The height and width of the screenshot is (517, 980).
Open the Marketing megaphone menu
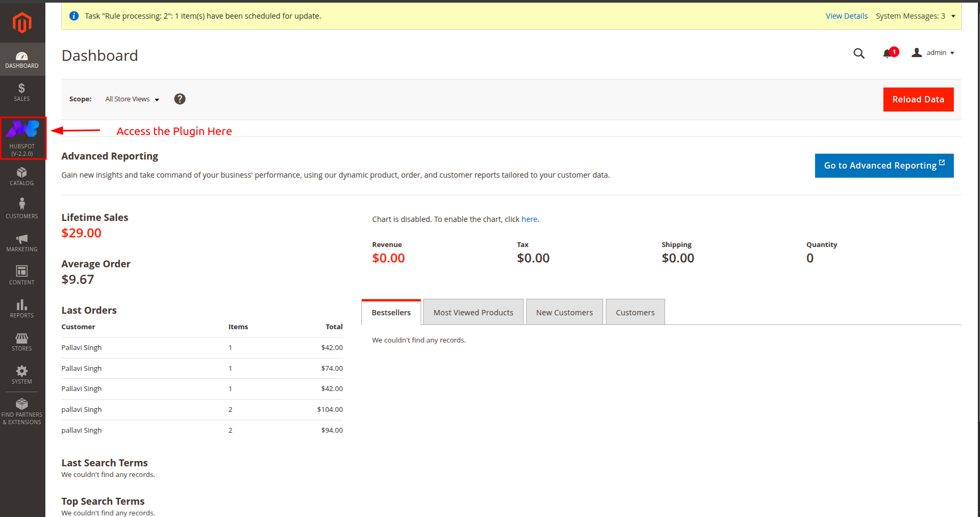click(22, 242)
